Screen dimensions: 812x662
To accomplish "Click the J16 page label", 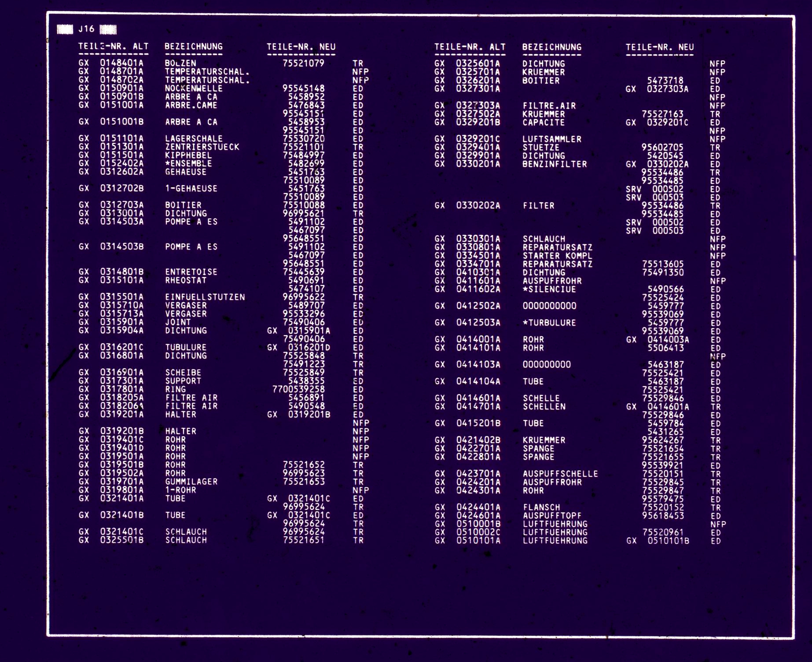I will point(86,29).
